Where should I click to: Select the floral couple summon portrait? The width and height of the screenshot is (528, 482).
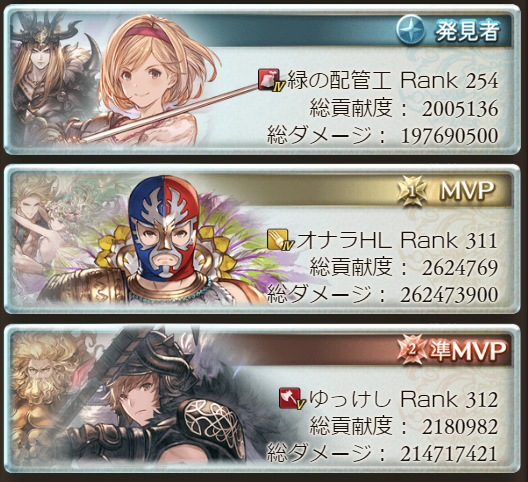point(51,236)
